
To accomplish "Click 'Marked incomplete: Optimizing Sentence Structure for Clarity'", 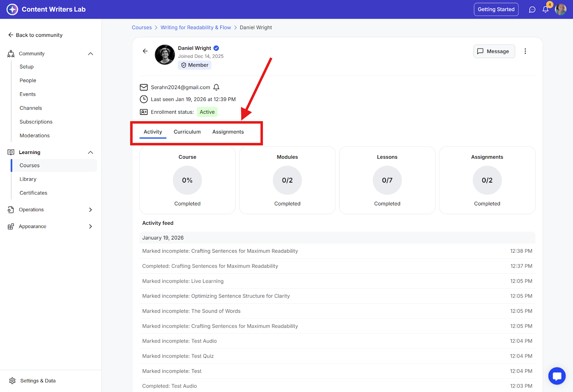I will coord(337,296).
